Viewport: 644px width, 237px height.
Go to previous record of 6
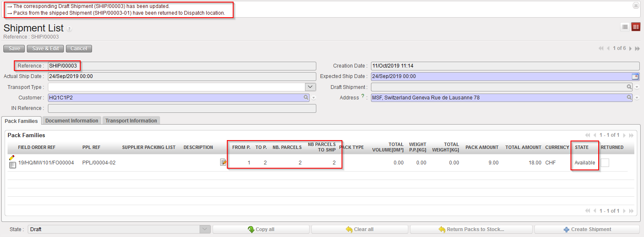coord(608,49)
